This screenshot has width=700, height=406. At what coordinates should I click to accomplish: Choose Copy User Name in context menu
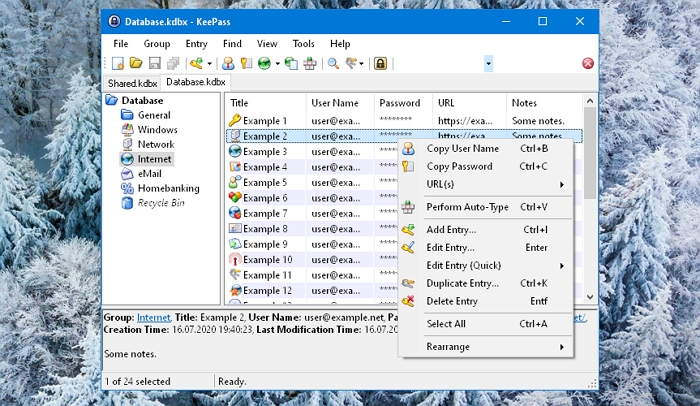click(485, 149)
